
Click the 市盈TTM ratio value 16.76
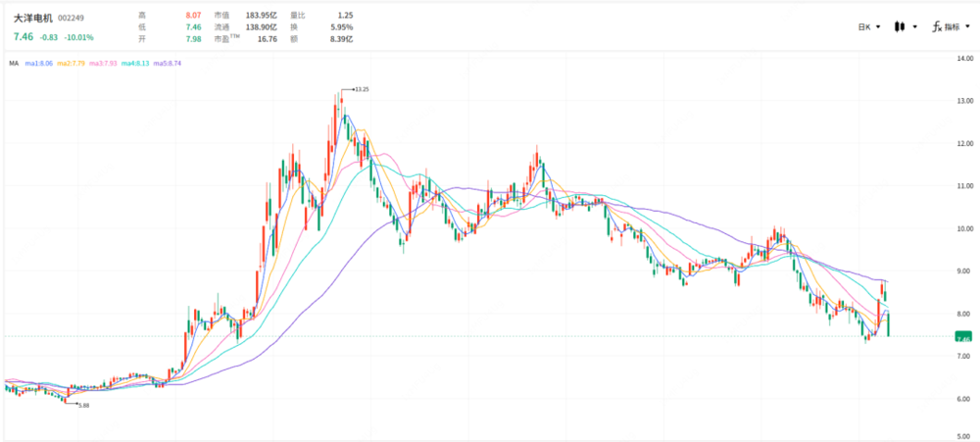pyautogui.click(x=268, y=39)
